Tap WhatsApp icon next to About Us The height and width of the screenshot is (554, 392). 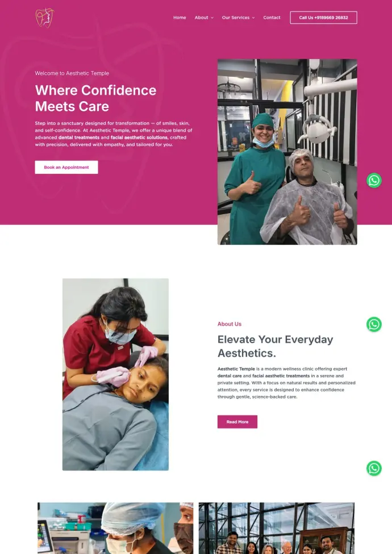click(x=374, y=324)
